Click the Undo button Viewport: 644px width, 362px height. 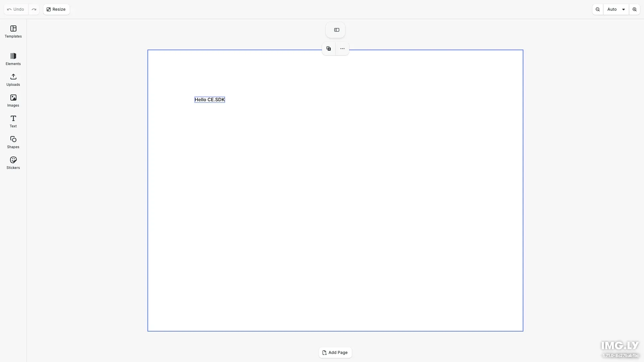click(x=15, y=9)
